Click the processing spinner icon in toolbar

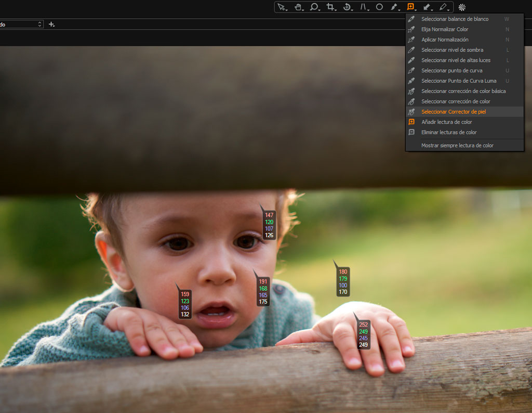tap(462, 7)
